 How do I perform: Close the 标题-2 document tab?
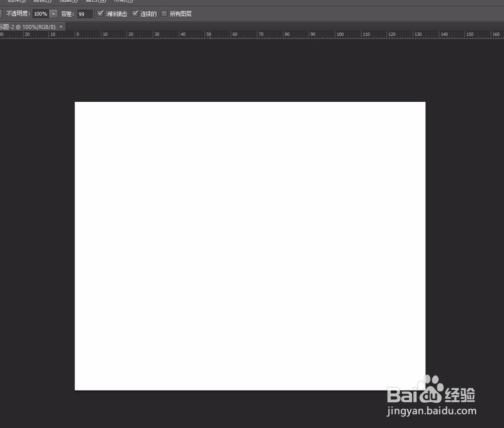click(61, 26)
